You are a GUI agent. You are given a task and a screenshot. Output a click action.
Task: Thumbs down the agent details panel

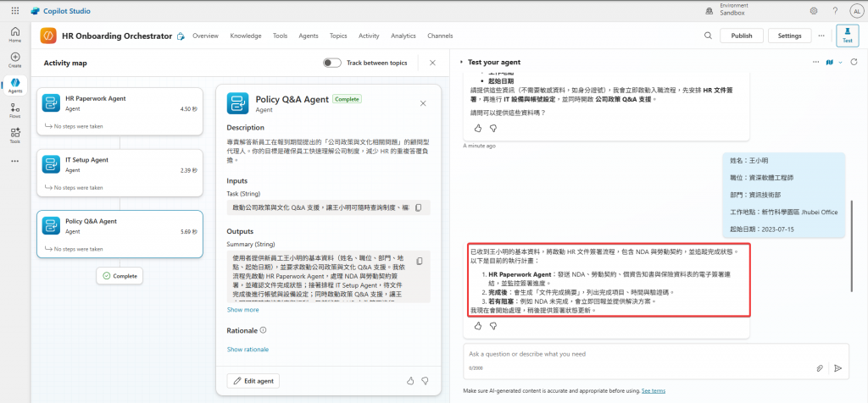(426, 381)
